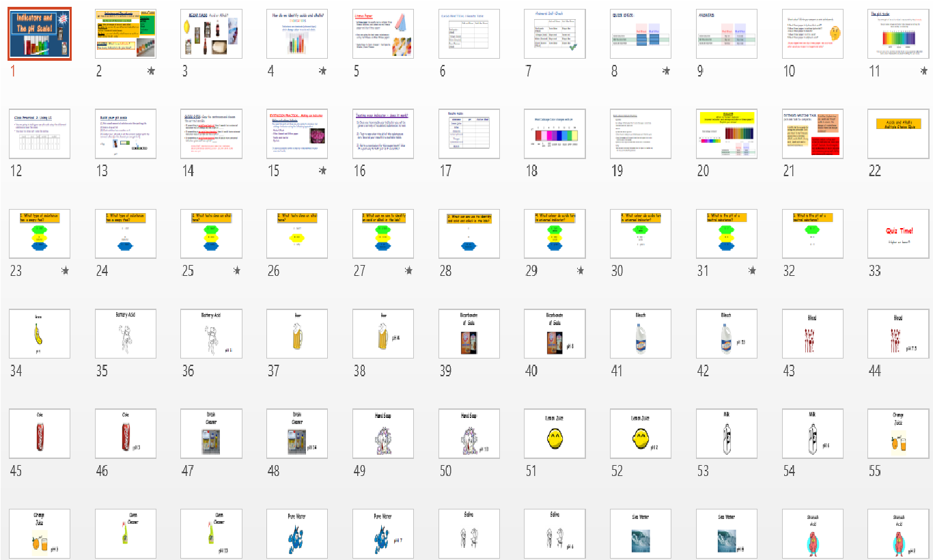Select the 'Milk pH 6' slide thumbnail
Screen dimensions: 933x560
coord(812,434)
